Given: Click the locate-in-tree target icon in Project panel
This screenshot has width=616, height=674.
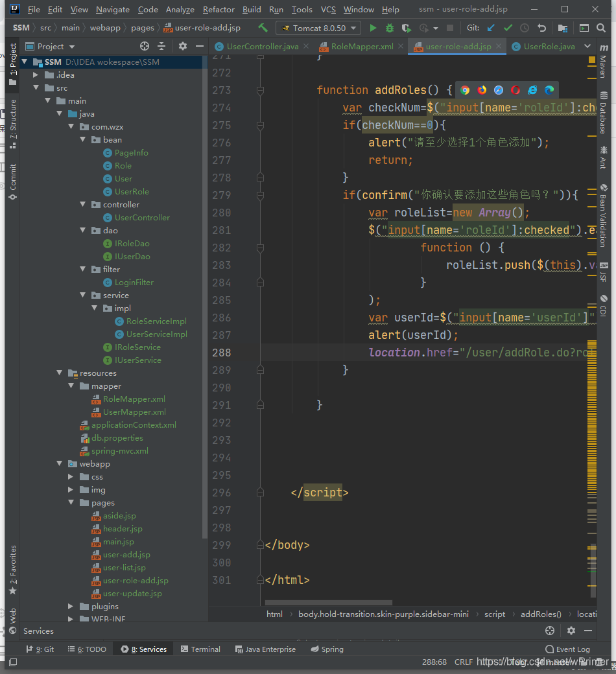Looking at the screenshot, I should pos(145,46).
